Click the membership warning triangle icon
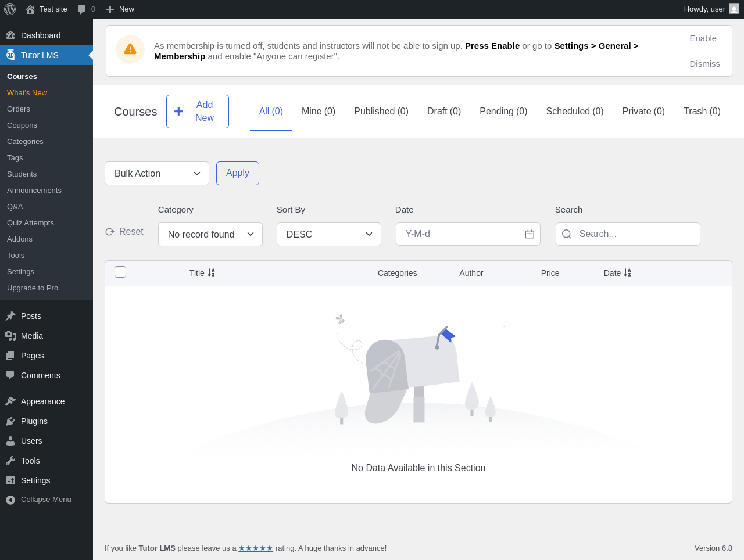The width and height of the screenshot is (744, 560). [130, 49]
